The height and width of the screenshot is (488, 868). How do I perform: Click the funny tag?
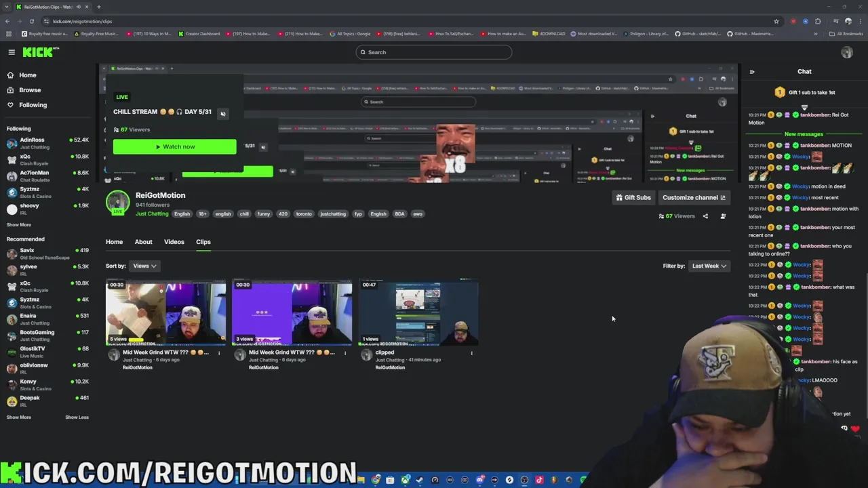tap(263, 214)
